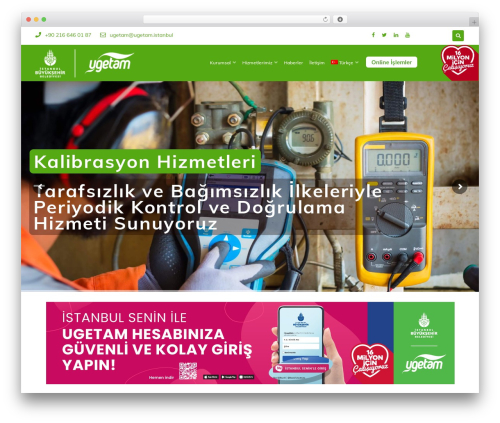Expand the Hizmetlerimiz menu

coord(260,63)
